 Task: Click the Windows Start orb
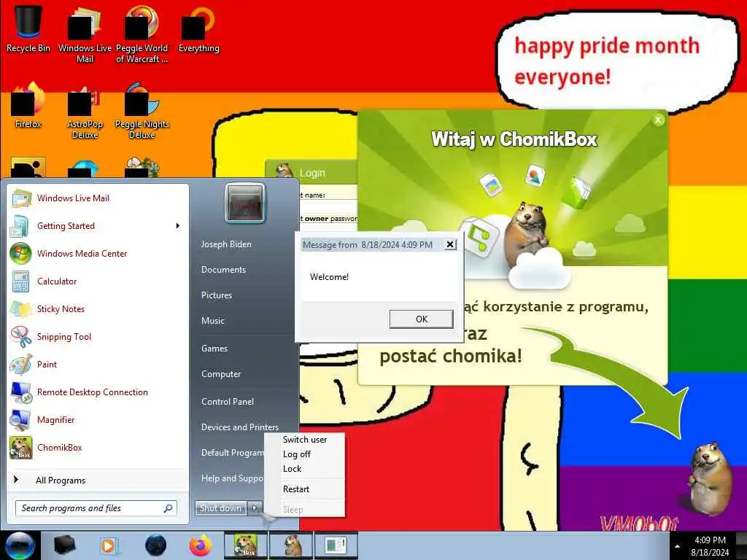20,545
